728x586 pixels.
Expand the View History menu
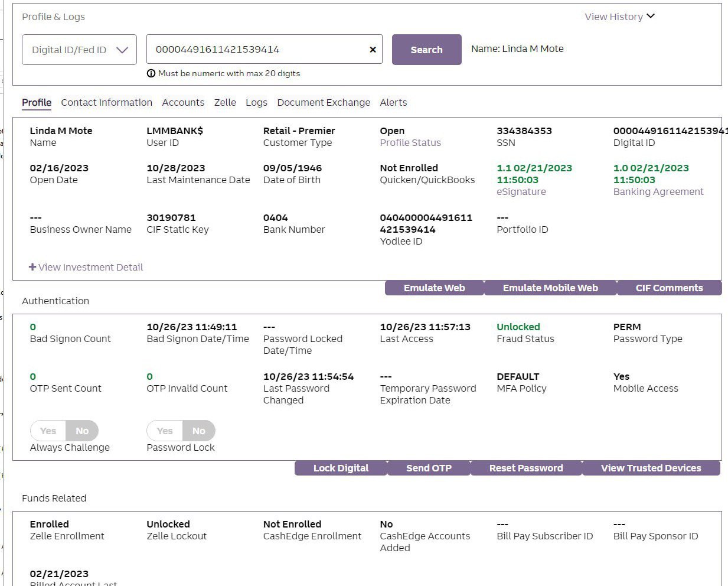pos(619,17)
